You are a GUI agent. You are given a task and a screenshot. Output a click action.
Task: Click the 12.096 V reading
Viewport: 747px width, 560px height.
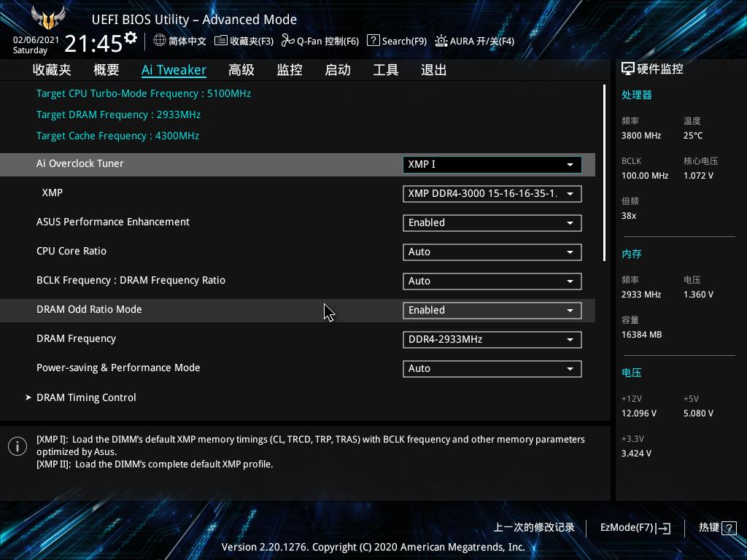tap(639, 413)
